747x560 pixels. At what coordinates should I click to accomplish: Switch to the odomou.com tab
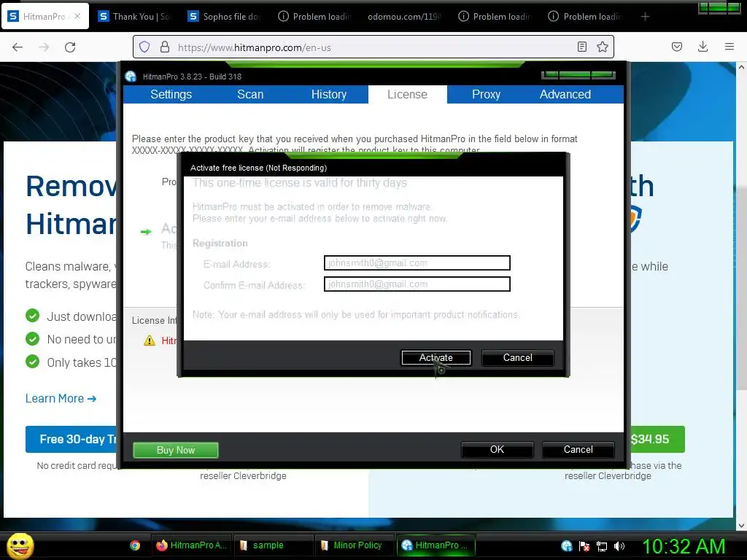point(404,16)
